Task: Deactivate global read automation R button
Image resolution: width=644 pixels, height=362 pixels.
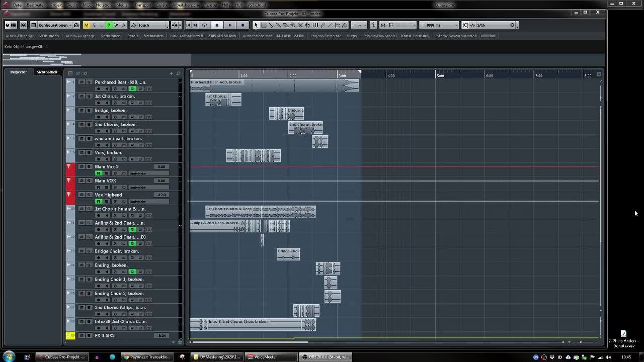Action: pyautogui.click(x=108, y=25)
